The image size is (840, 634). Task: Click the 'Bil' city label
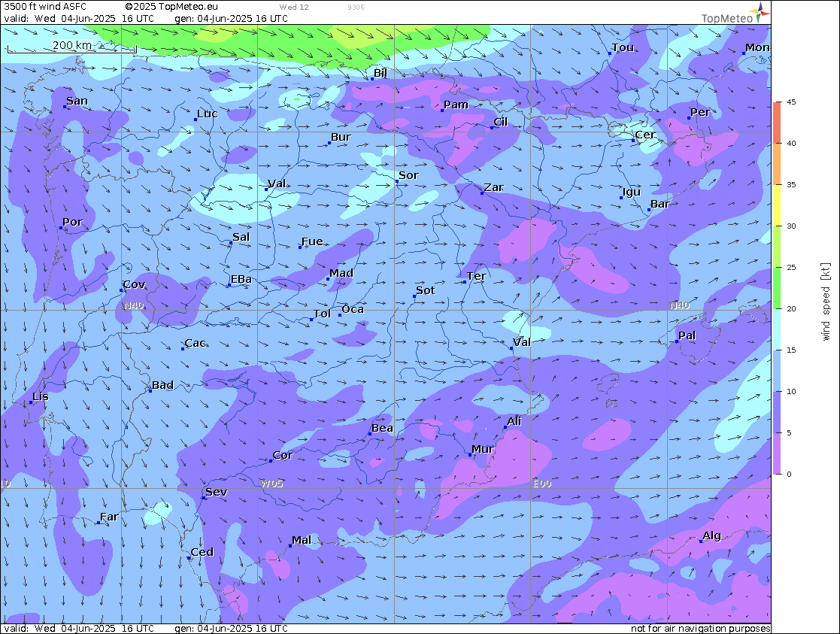[381, 72]
